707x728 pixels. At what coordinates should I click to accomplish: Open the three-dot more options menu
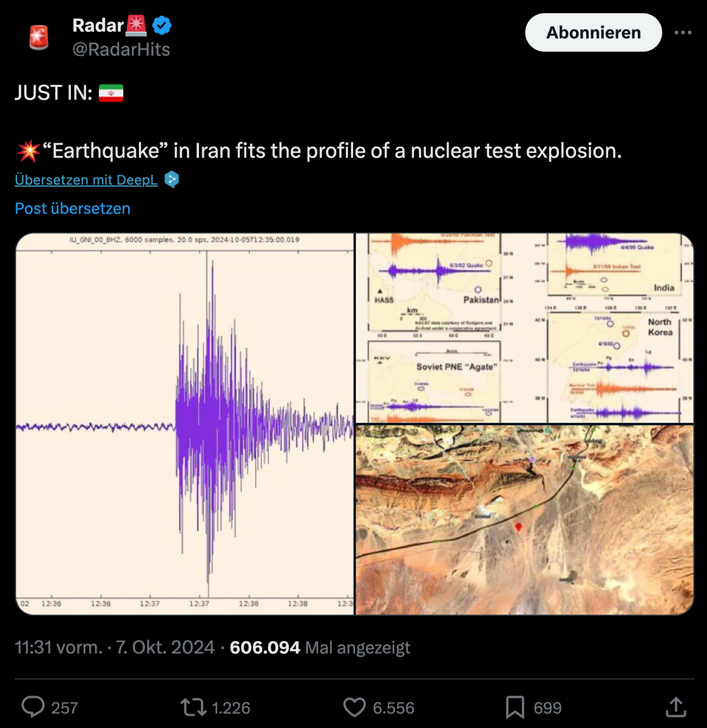[x=683, y=33]
